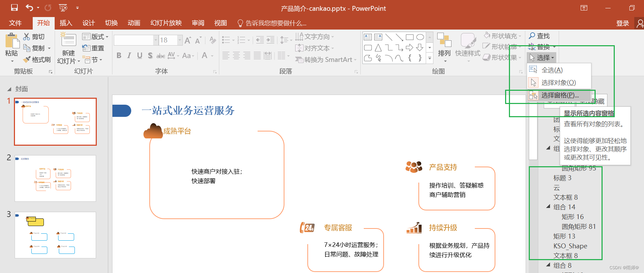This screenshot has width=644, height=273.
Task: Click New Slide (新建幻灯片) icon
Action: click(69, 40)
